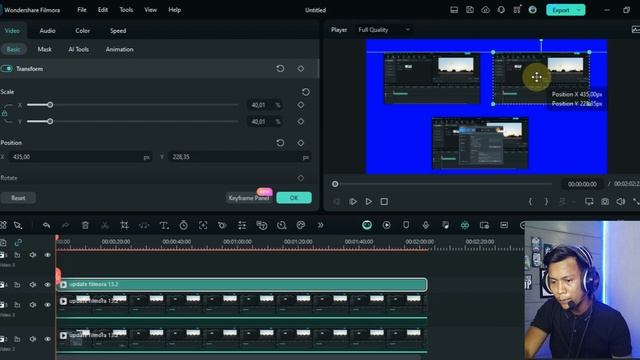Mute the Video 4 track speaker
The width and height of the screenshot is (640, 360).
(33, 284)
